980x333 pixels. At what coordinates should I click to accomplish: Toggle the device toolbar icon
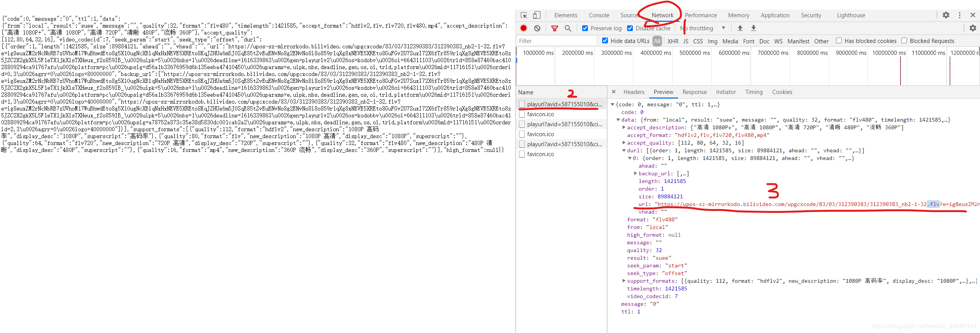pos(536,15)
